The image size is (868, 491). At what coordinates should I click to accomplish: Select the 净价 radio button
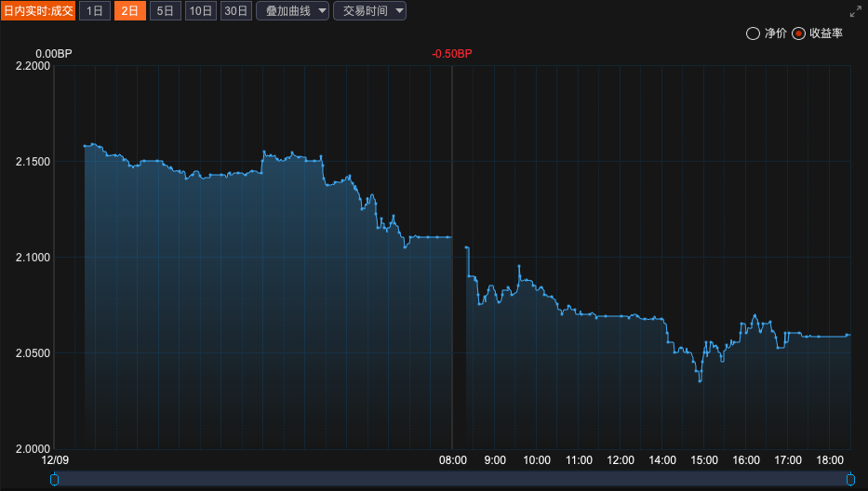753,33
